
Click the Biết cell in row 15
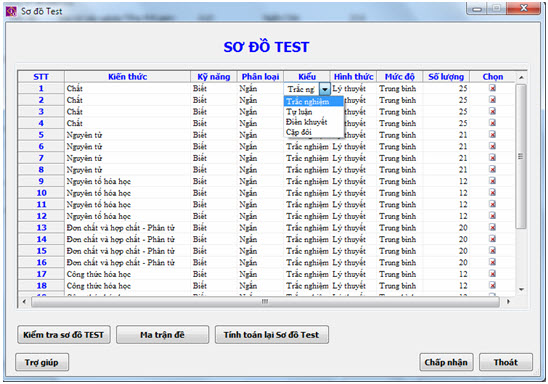pos(214,251)
